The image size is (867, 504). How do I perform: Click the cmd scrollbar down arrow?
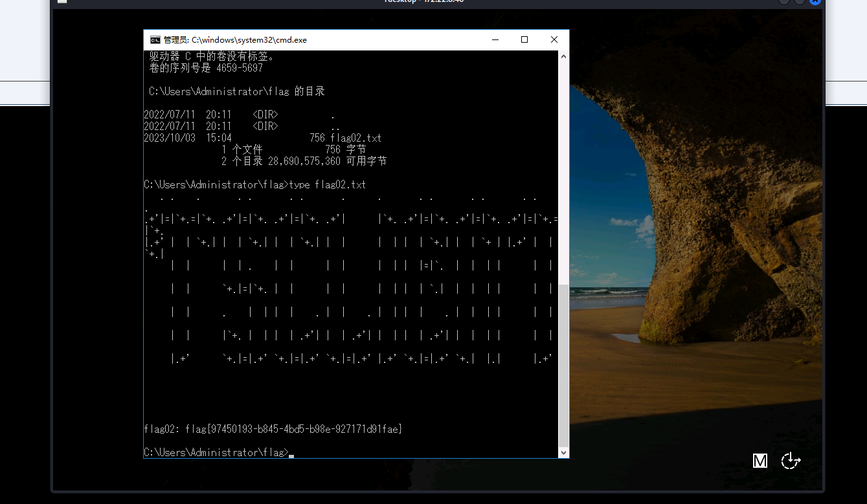click(563, 452)
